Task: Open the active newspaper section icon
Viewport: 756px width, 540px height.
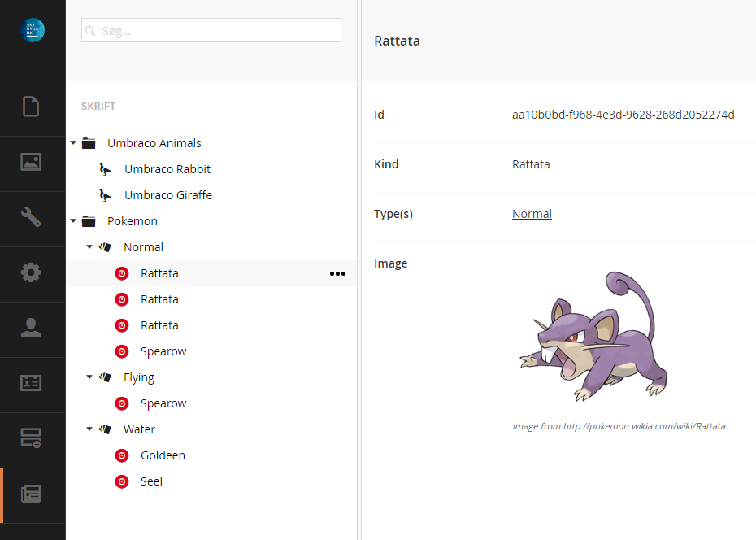Action: tap(31, 494)
